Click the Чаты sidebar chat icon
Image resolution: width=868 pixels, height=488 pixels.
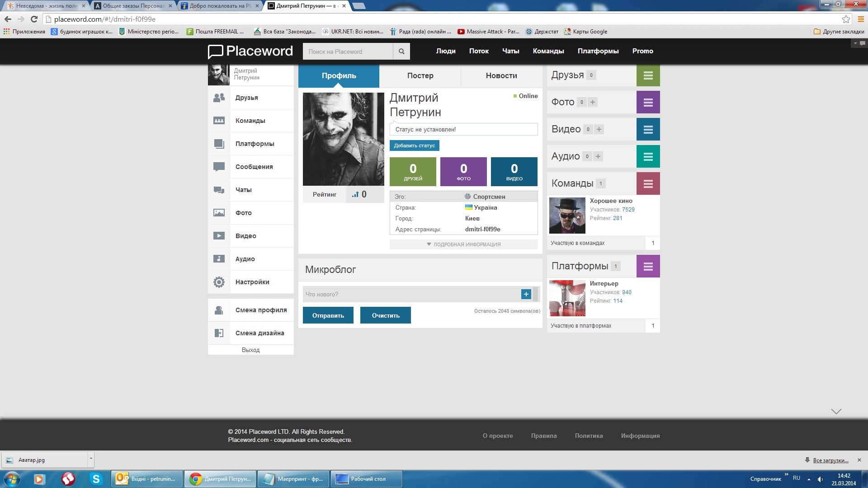click(219, 190)
